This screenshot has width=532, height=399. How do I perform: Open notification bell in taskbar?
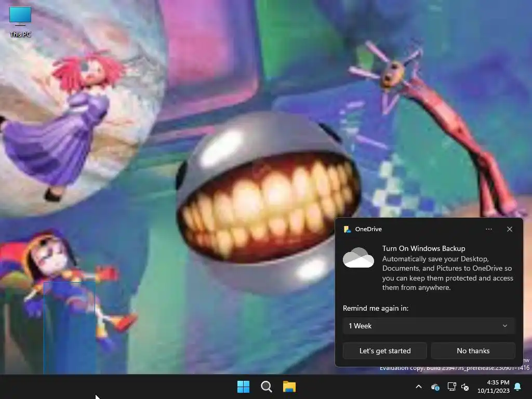(518, 387)
